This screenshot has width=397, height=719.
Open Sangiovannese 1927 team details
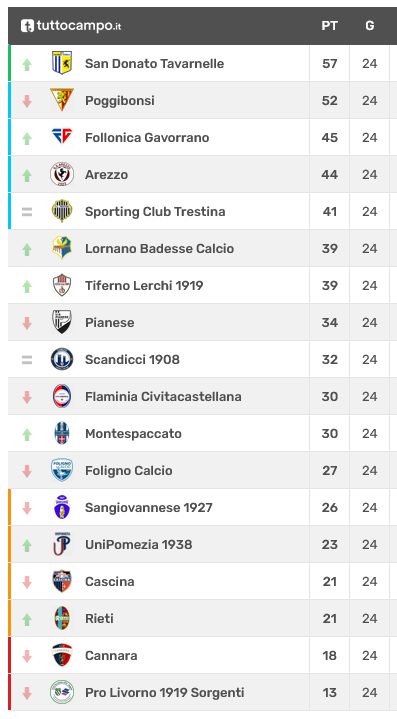pos(149,508)
